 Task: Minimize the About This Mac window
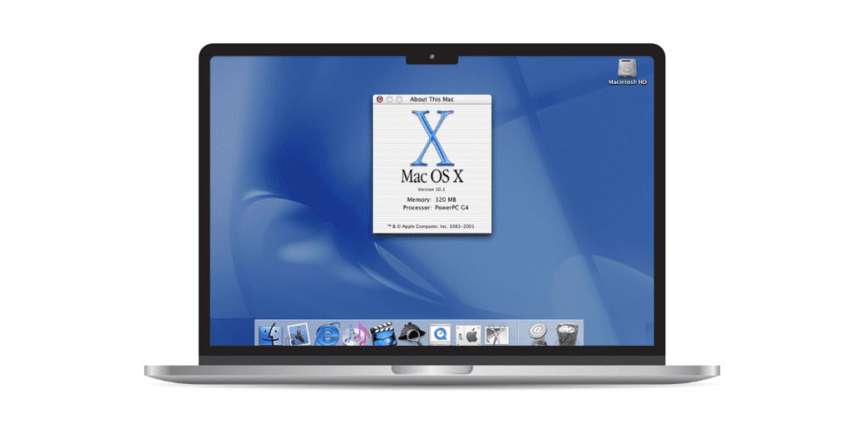(389, 99)
